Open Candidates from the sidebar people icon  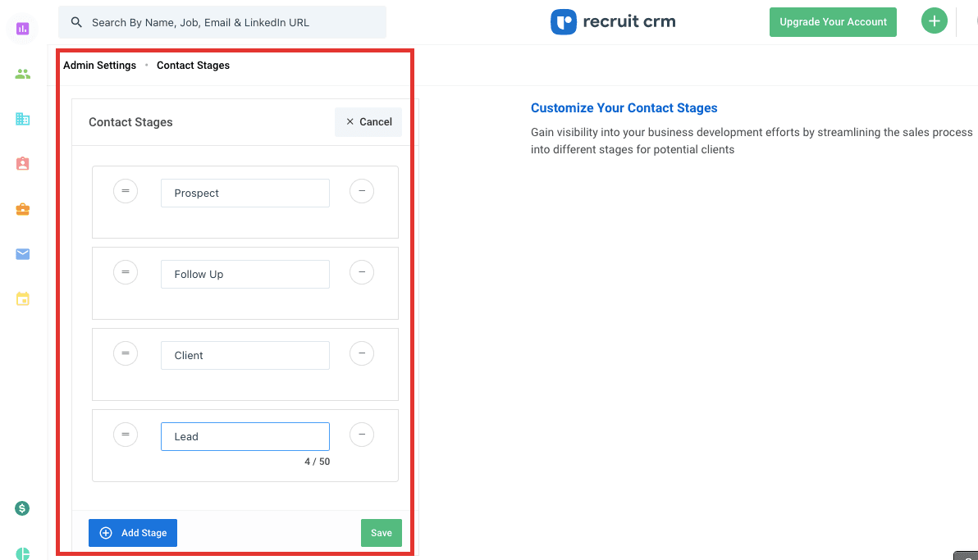click(22, 73)
